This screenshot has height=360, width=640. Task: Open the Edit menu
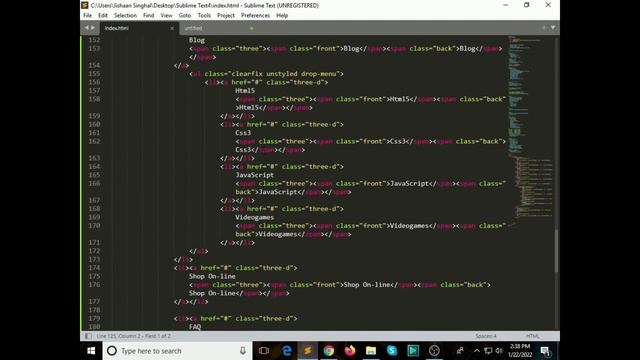pyautogui.click(x=102, y=16)
